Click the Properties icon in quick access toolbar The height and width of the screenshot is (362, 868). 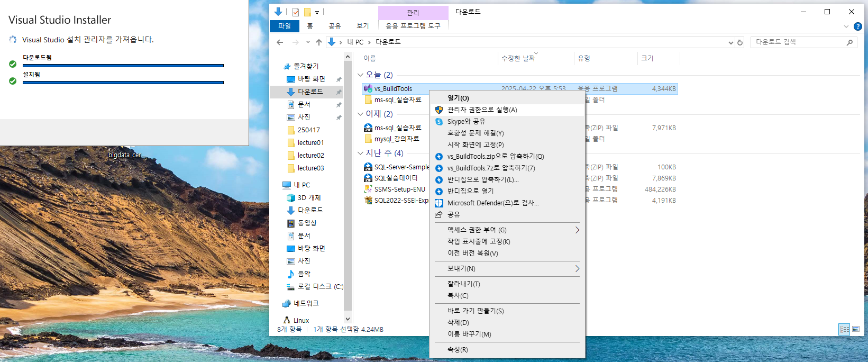(x=296, y=12)
